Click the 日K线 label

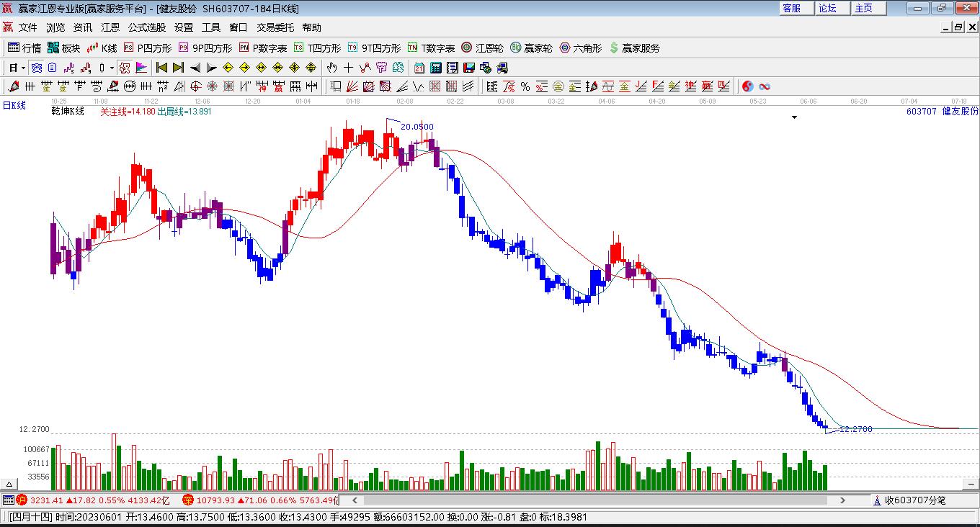pyautogui.click(x=14, y=106)
